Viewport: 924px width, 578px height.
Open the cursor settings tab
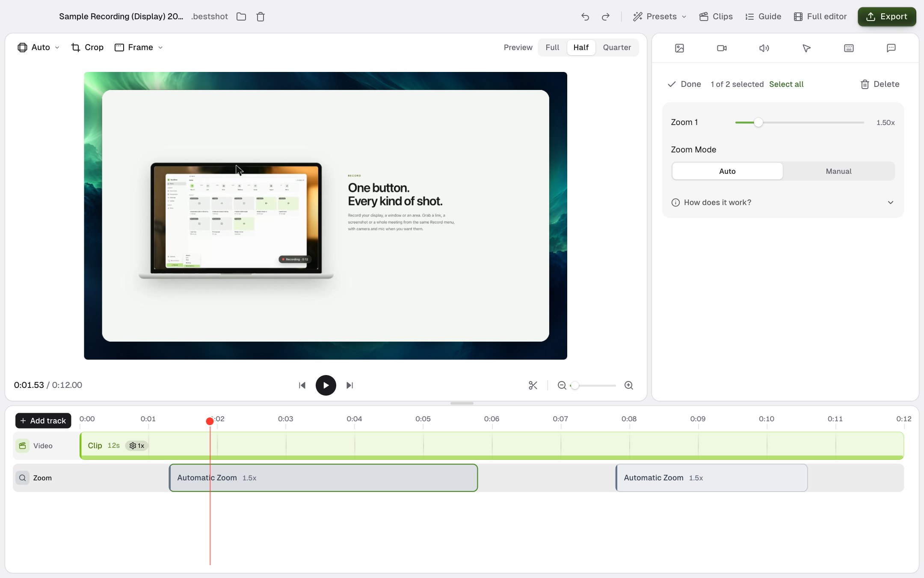(807, 48)
